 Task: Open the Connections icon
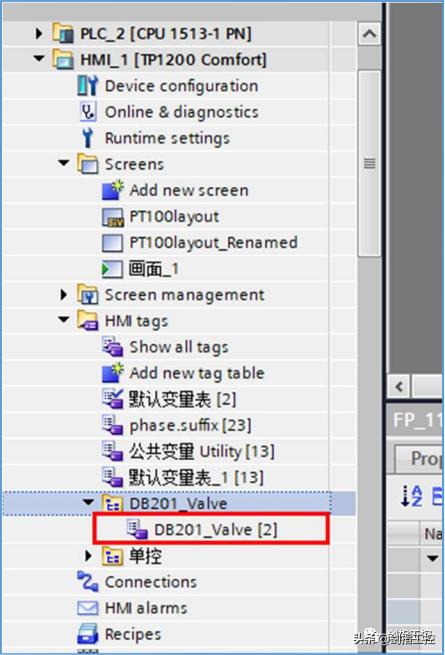tap(88, 581)
